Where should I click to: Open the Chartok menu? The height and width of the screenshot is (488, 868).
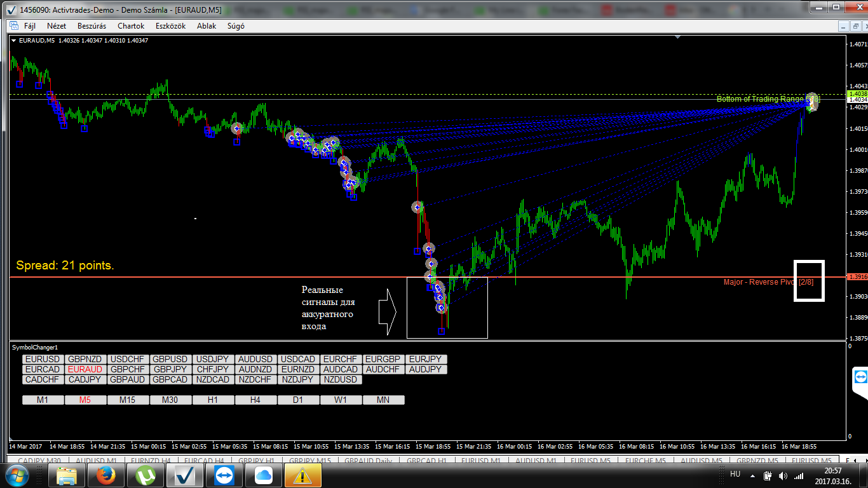pos(131,26)
